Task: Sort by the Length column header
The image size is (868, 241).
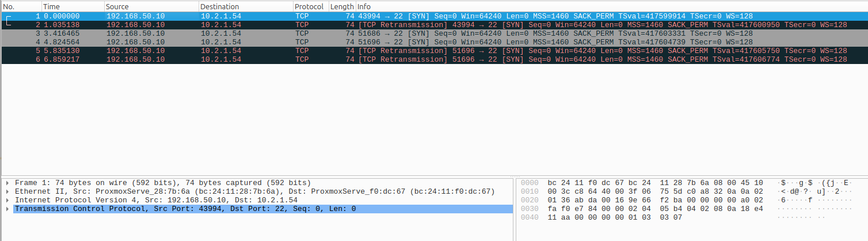Action: [342, 6]
